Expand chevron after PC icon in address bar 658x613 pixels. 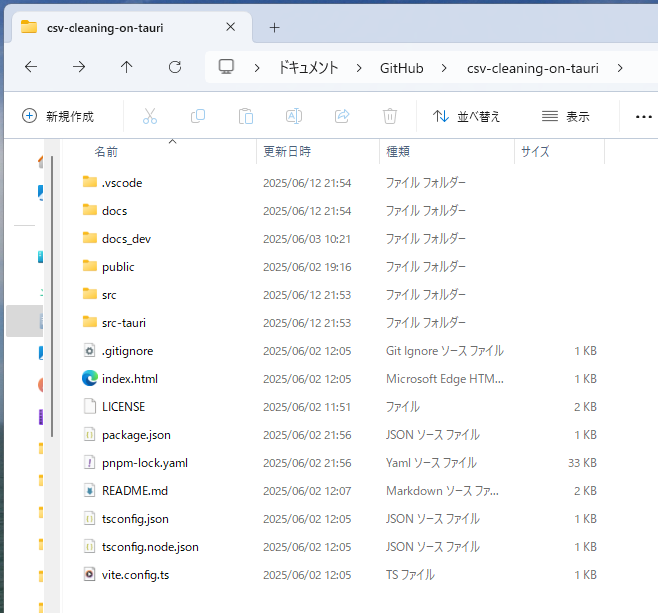tap(257, 68)
